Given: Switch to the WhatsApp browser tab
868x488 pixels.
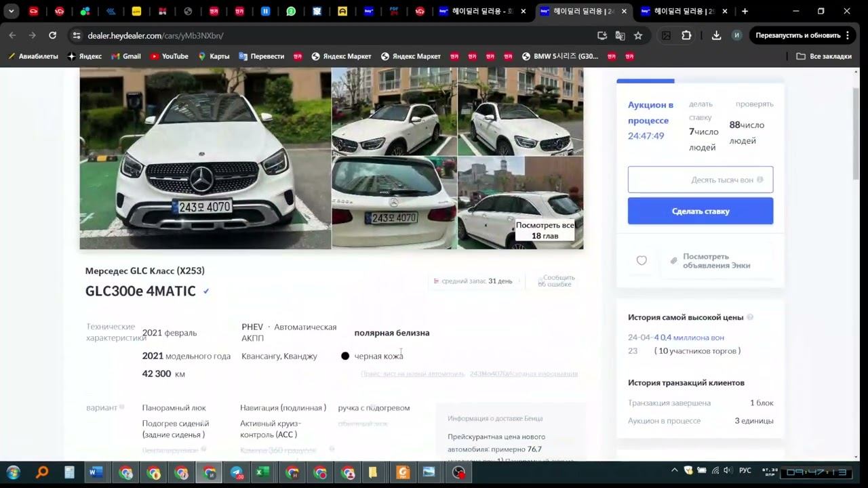Looking at the screenshot, I should (x=291, y=11).
